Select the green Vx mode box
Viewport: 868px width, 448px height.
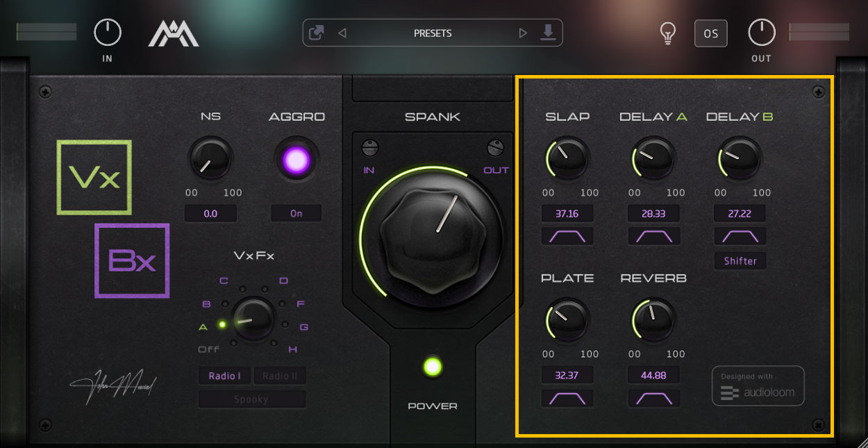pyautogui.click(x=94, y=177)
